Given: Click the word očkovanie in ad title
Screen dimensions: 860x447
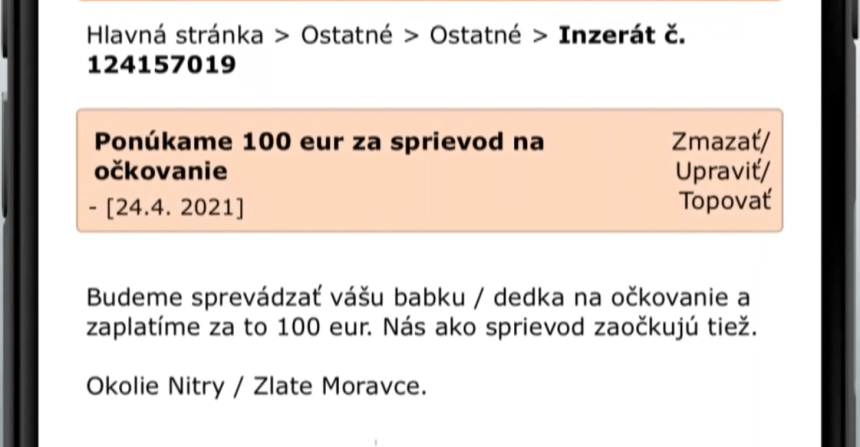Looking at the screenshot, I should click(160, 171).
